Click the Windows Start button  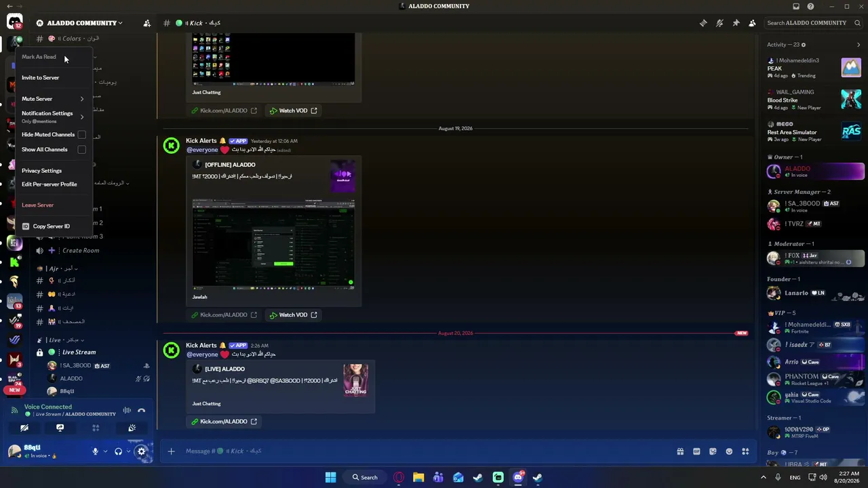(x=330, y=477)
